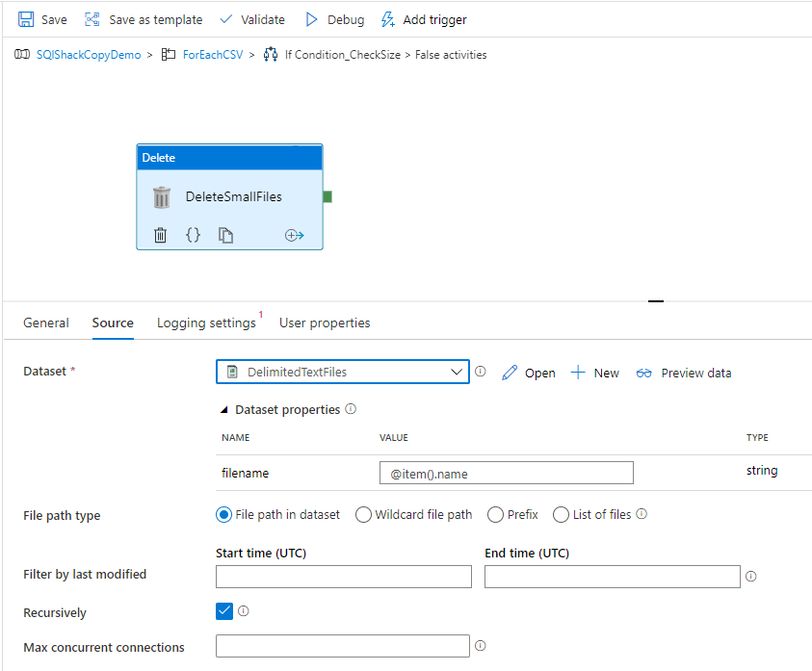Switch to the Logging settings tab

click(x=206, y=323)
